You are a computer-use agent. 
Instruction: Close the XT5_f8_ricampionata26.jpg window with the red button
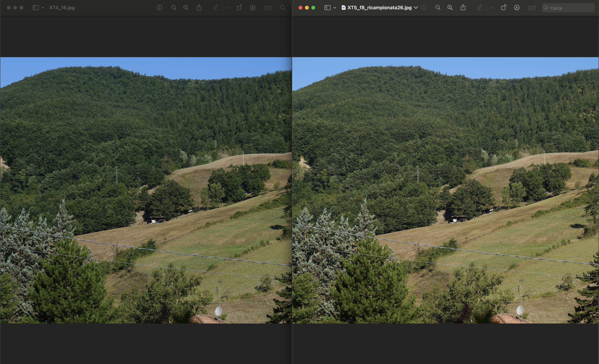pos(300,8)
